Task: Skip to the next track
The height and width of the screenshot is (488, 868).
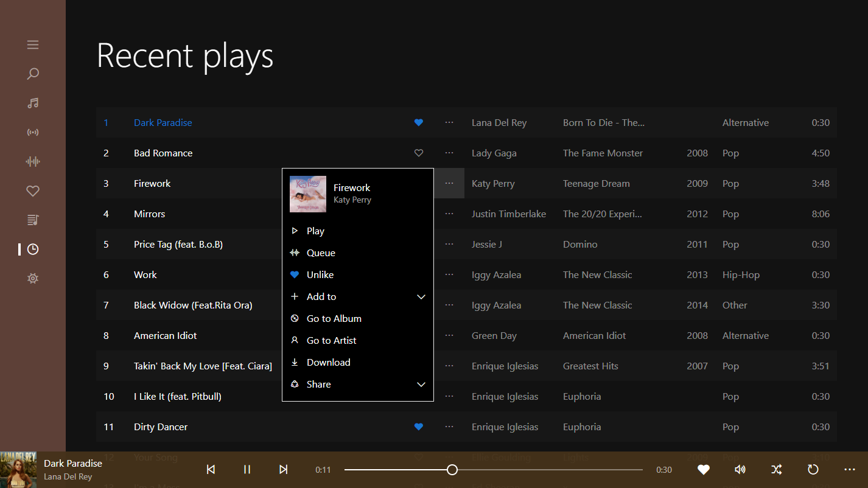Action: [x=284, y=469]
